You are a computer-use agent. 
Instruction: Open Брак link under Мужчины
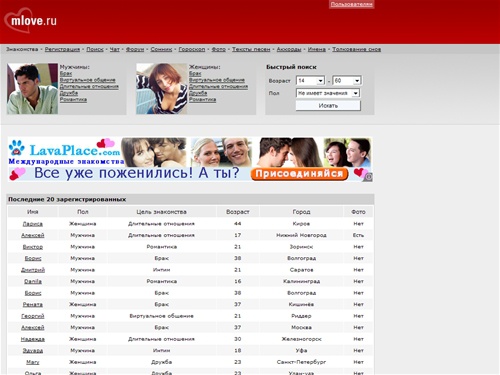point(66,73)
